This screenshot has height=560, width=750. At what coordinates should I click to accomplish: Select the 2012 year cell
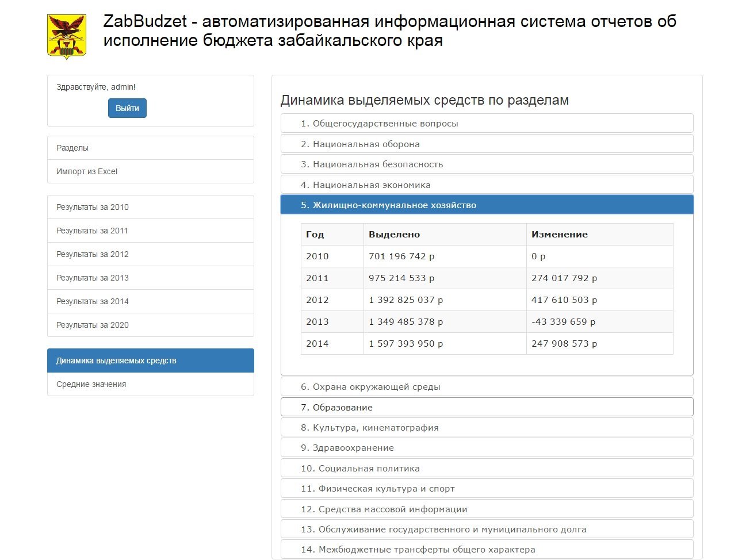(x=332, y=300)
